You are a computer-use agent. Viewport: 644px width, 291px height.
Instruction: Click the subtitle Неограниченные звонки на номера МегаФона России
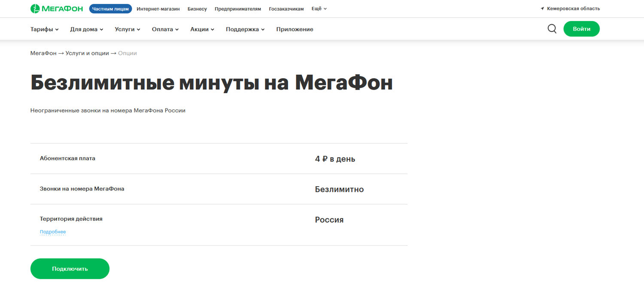point(108,110)
